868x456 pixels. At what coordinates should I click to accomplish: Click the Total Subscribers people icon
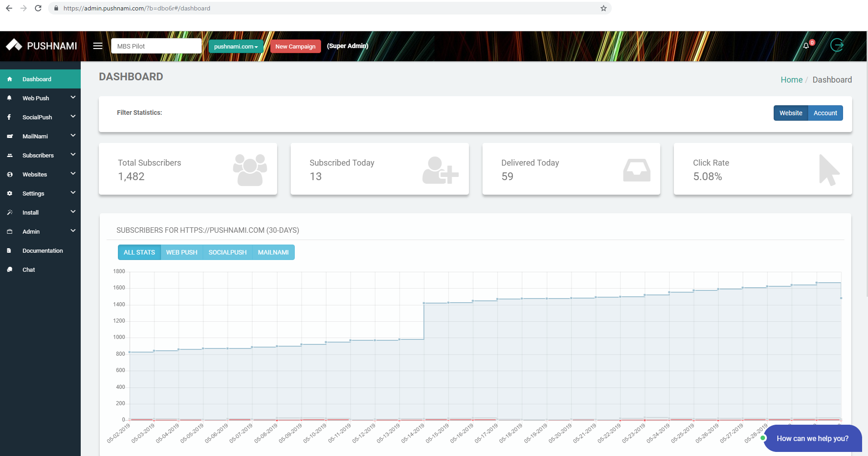[250, 170]
